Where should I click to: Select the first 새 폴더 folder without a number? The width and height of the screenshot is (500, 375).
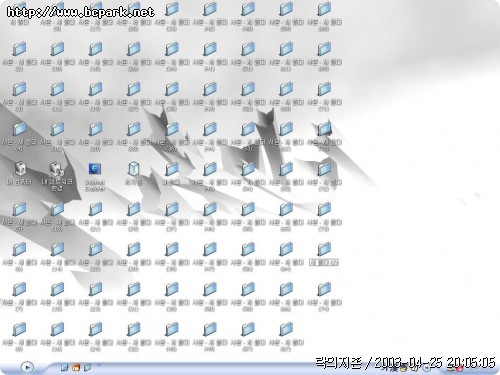click(x=19, y=13)
